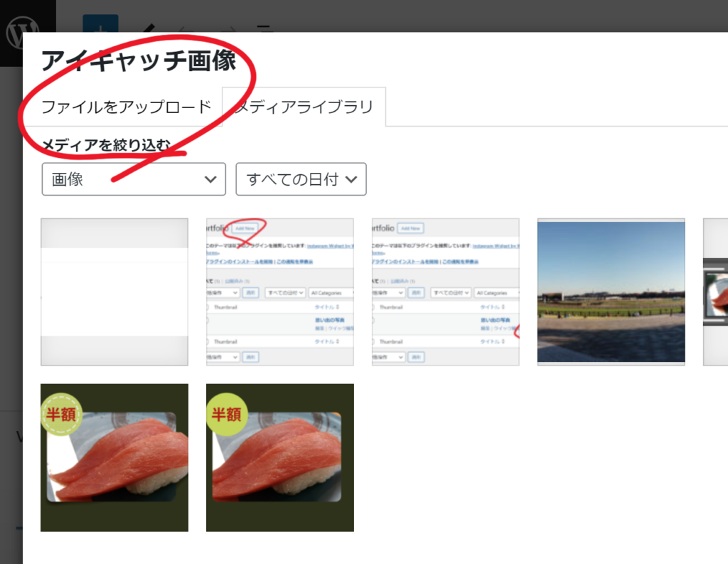
Task: Switch to the メディアライブラリ tab
Action: tap(304, 107)
